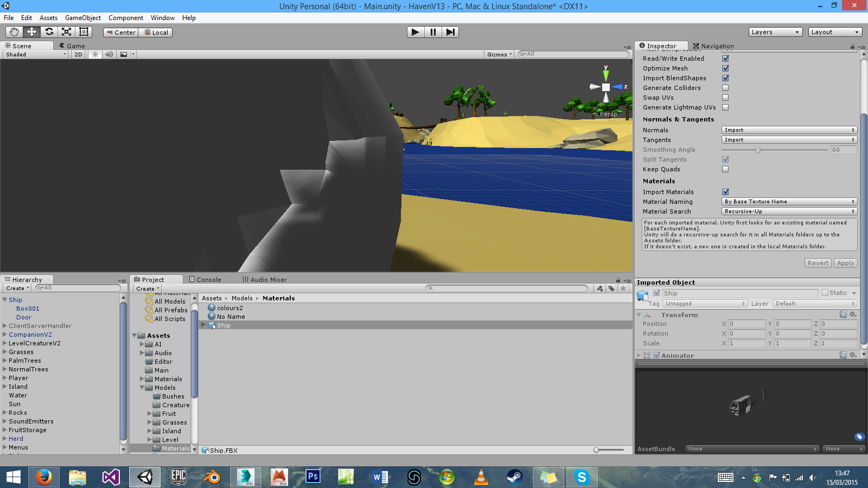Click the Revert button
Image resolution: width=868 pixels, height=488 pixels.
coord(818,263)
